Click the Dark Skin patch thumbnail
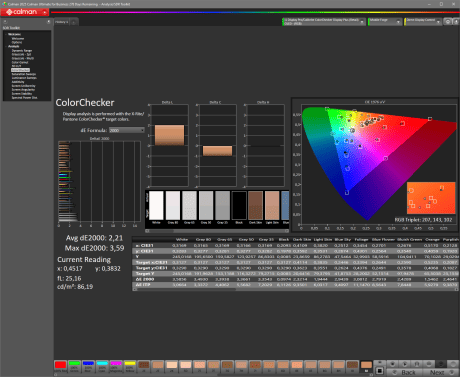The width and height of the screenshot is (460, 377). [x=255, y=206]
